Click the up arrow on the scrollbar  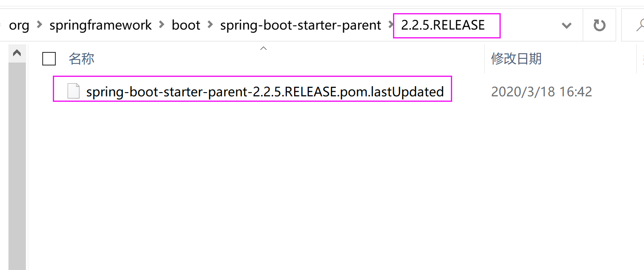point(16,52)
